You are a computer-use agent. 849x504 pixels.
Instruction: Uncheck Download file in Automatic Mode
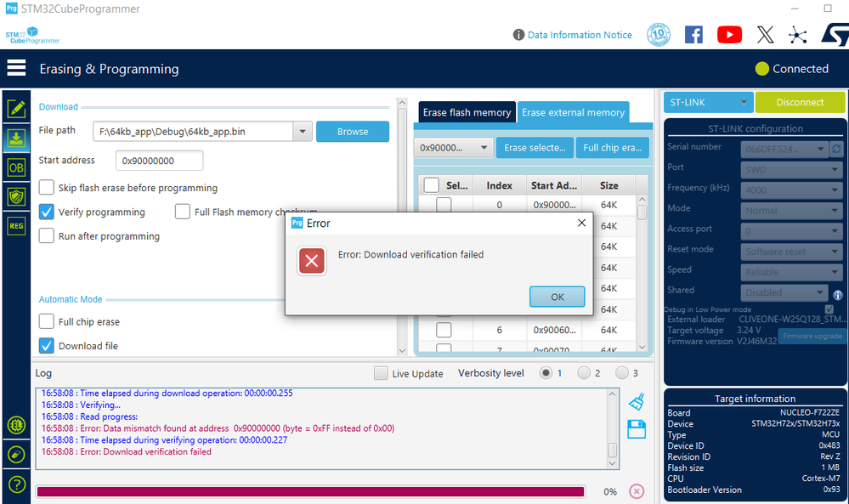coord(47,345)
